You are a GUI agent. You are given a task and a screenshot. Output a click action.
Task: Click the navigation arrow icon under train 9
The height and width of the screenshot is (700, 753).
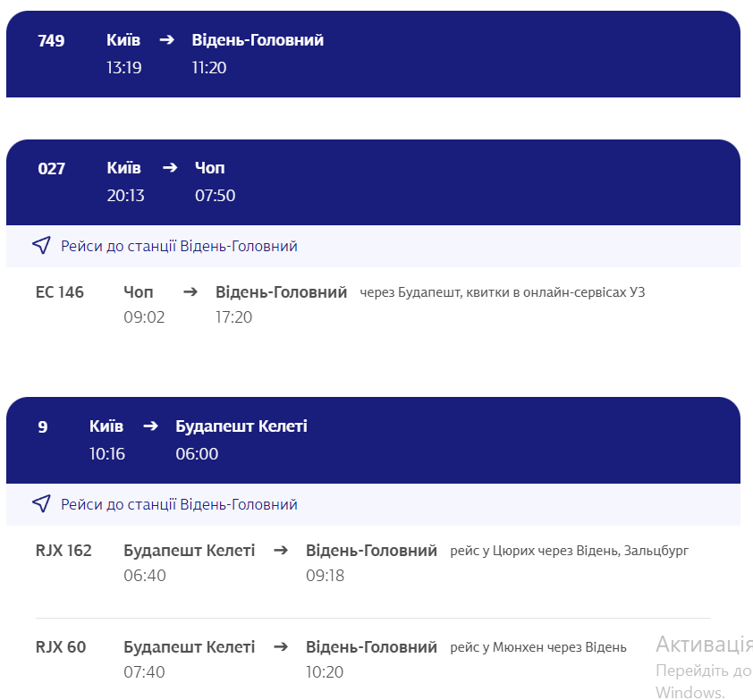click(41, 504)
